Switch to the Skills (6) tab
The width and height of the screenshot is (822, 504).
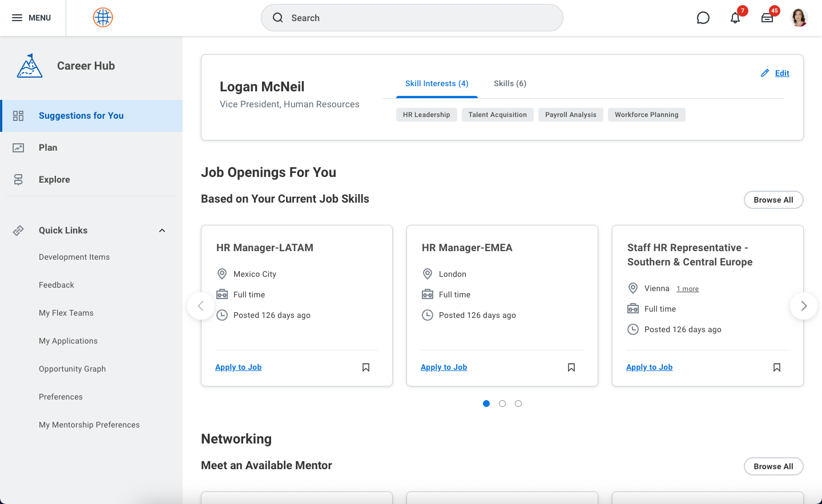[510, 83]
